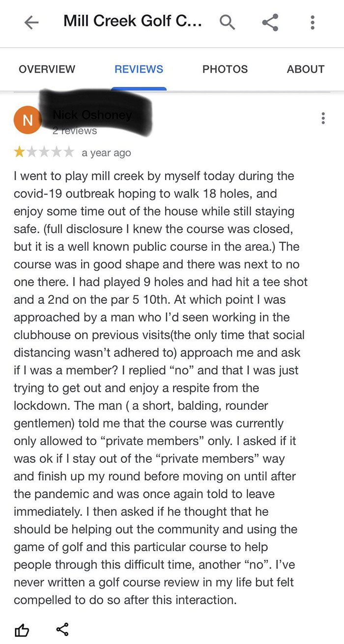Viewport: 344px width, 644px height.
Task: Select the second gray star on the rating bar
Action: [x=32, y=152]
